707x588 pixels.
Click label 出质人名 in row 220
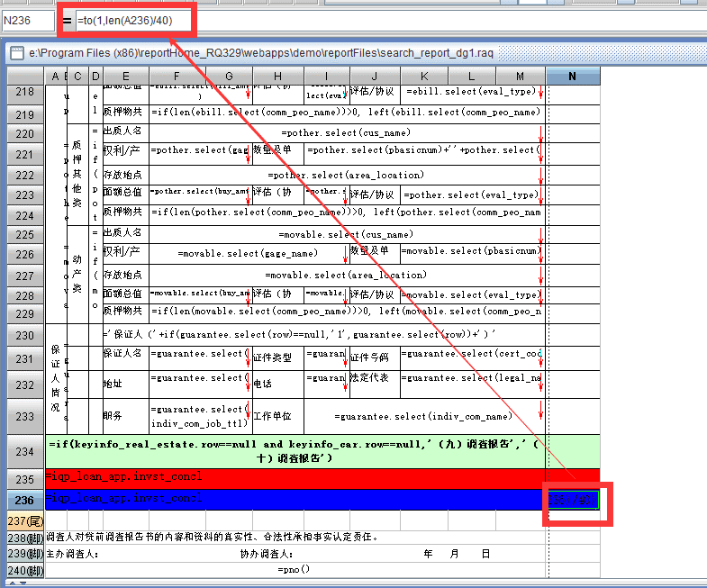[122, 131]
